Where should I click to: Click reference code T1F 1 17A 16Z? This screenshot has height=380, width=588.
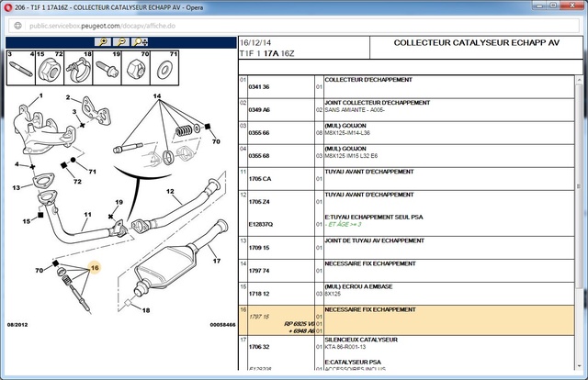[x=267, y=53]
